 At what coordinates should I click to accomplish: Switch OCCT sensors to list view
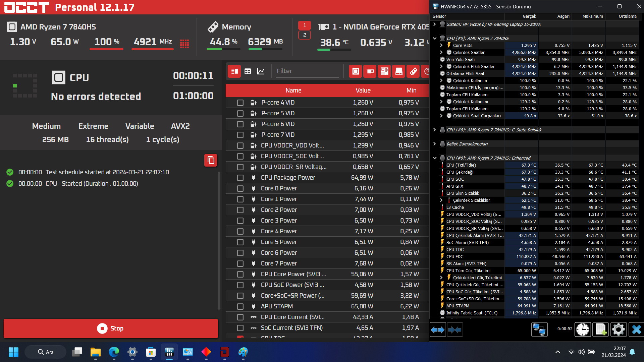click(x=234, y=71)
